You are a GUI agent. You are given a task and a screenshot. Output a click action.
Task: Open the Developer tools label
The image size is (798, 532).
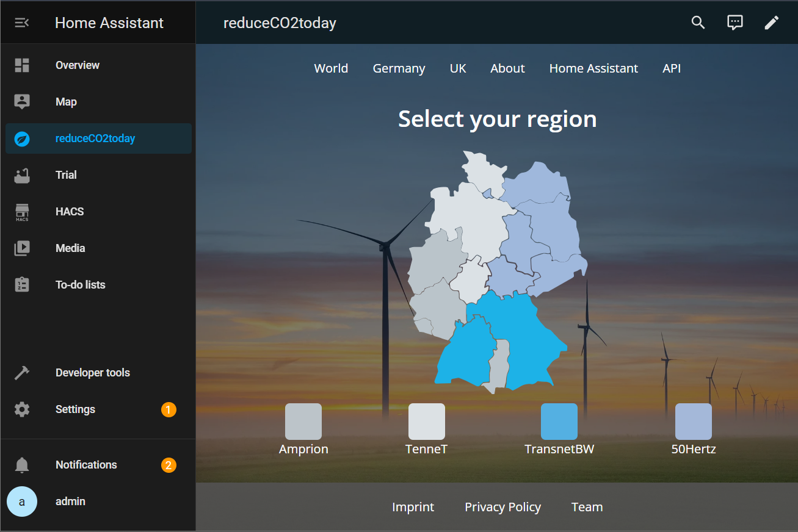click(93, 373)
